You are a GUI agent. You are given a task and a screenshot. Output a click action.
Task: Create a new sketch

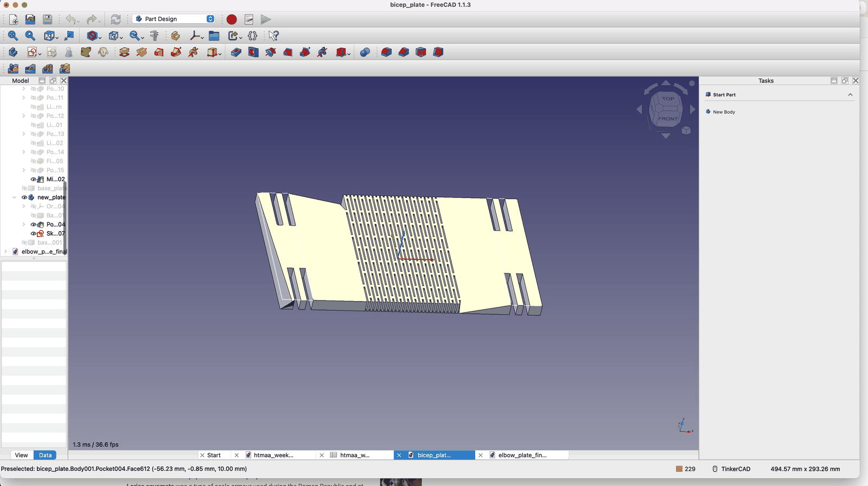pos(32,52)
